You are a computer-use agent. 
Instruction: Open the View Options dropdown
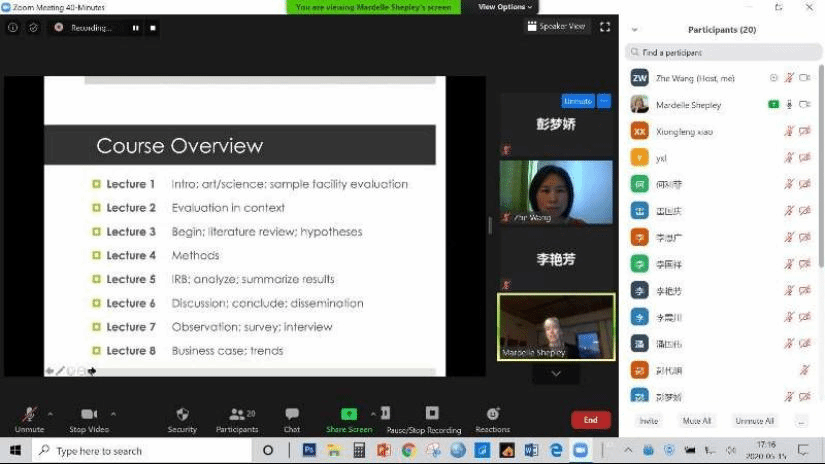tap(505, 7)
